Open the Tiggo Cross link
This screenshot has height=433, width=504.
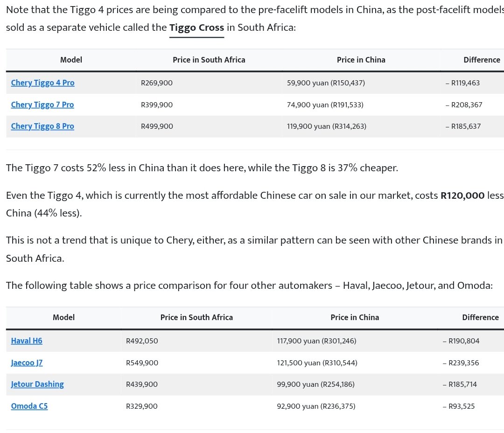(x=196, y=28)
